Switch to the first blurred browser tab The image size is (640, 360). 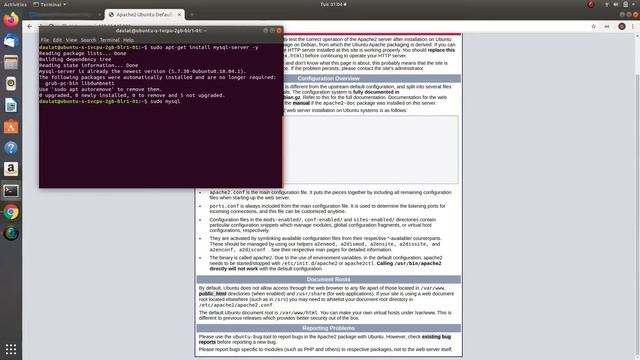(x=65, y=15)
